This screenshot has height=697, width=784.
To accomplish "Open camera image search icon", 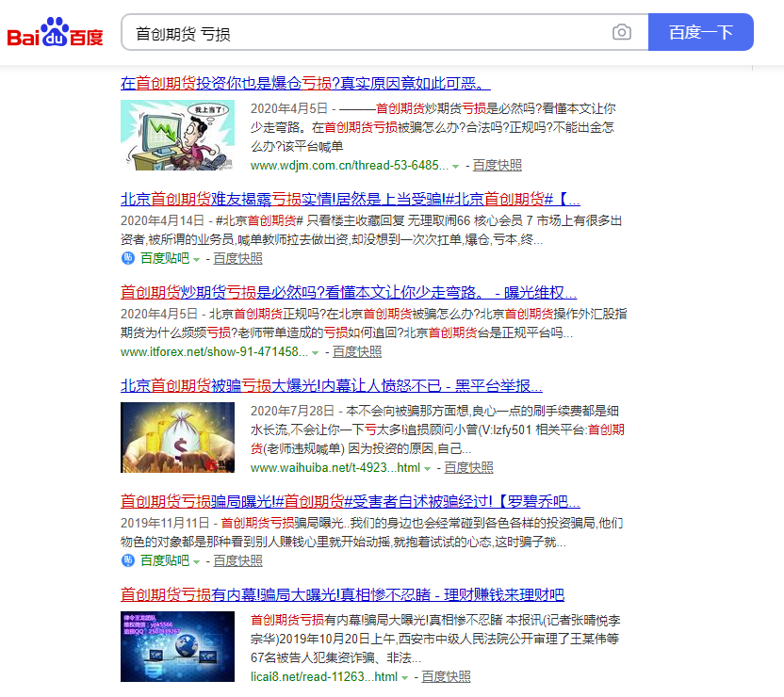I will [x=622, y=32].
